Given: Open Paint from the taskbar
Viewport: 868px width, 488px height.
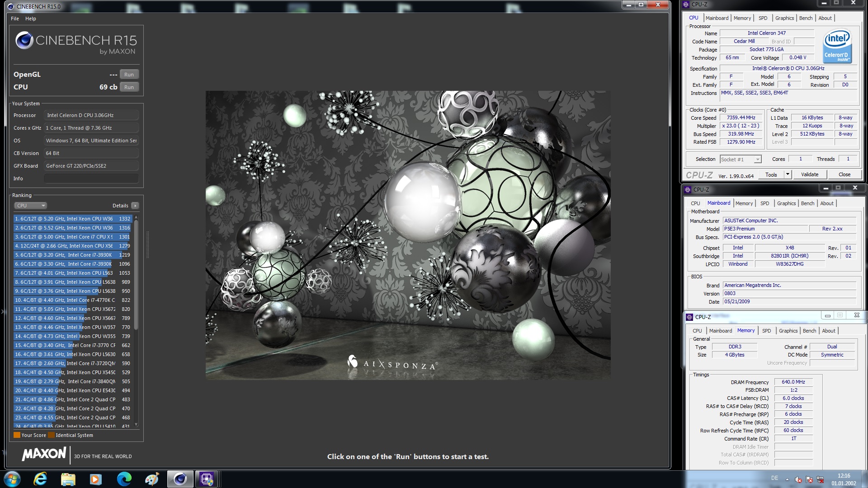Looking at the screenshot, I should click(152, 479).
